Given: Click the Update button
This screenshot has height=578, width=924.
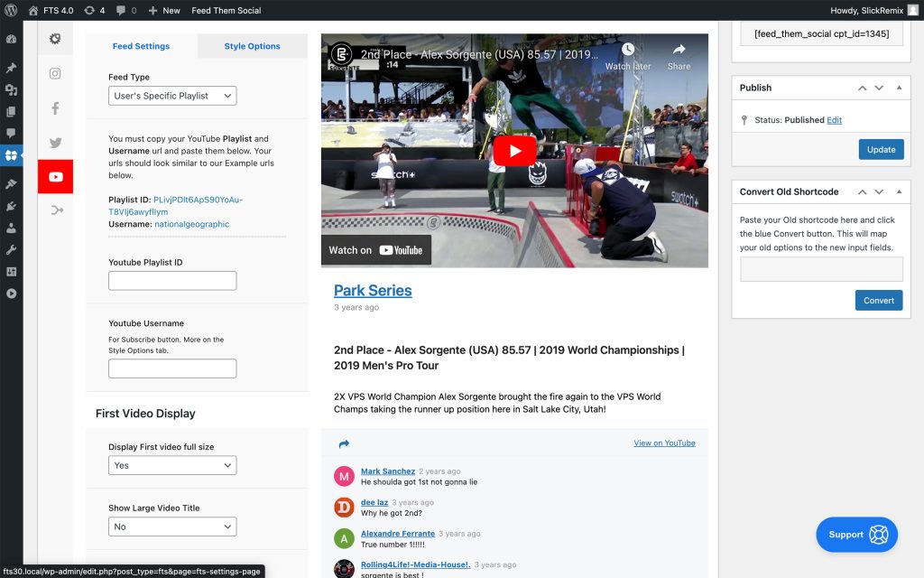Looking at the screenshot, I should (x=881, y=150).
